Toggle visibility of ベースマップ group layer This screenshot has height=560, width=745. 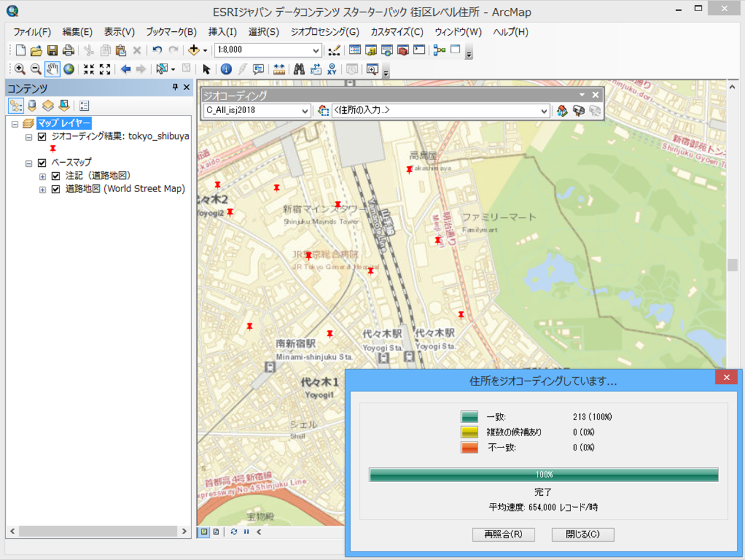(x=42, y=163)
